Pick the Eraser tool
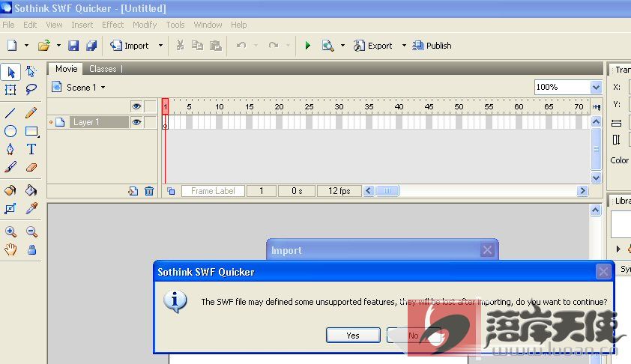Viewport: 631px width, 364px height. 31,167
